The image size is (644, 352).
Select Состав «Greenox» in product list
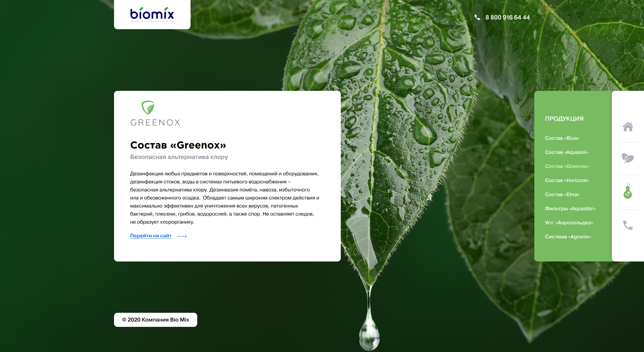coord(567,166)
